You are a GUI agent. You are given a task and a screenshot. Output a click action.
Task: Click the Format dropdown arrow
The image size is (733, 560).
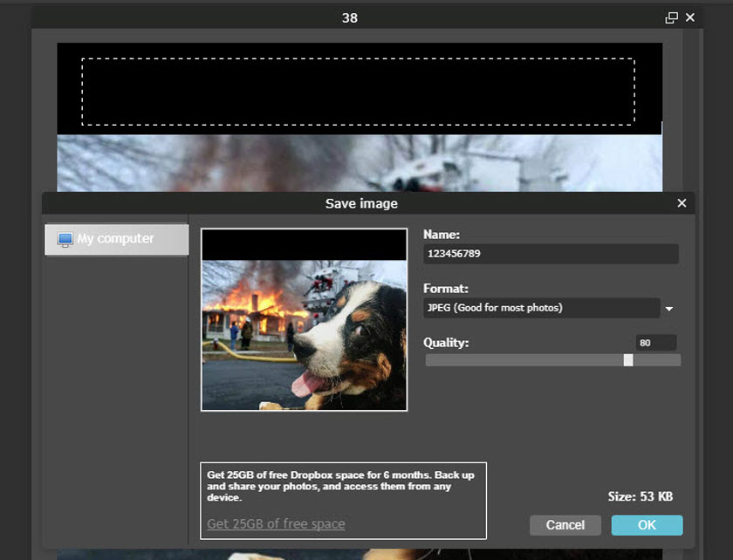coord(669,309)
